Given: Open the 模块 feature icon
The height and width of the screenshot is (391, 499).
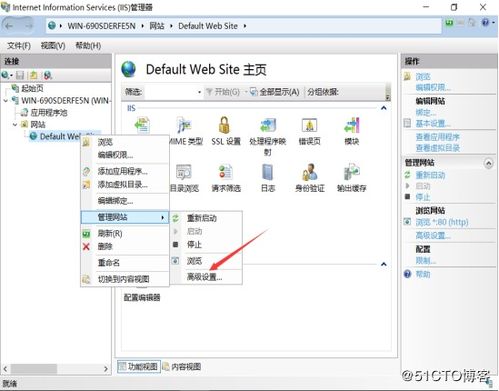Looking at the screenshot, I should [x=352, y=125].
